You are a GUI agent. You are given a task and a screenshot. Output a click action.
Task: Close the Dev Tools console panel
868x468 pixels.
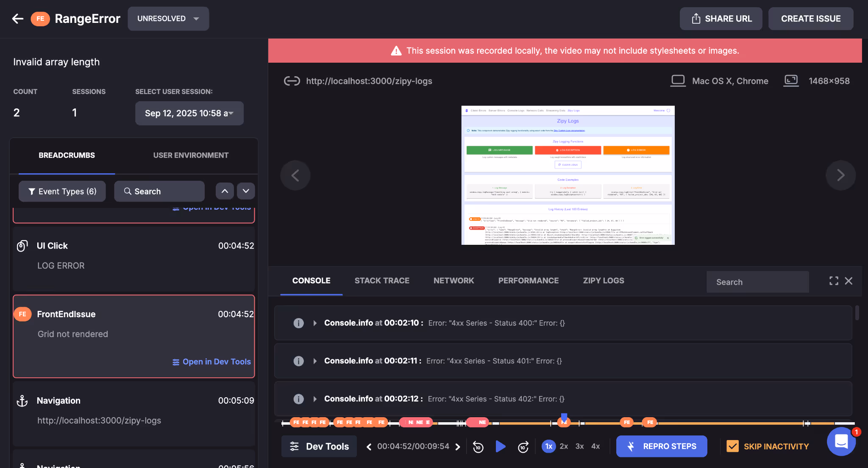click(x=849, y=281)
